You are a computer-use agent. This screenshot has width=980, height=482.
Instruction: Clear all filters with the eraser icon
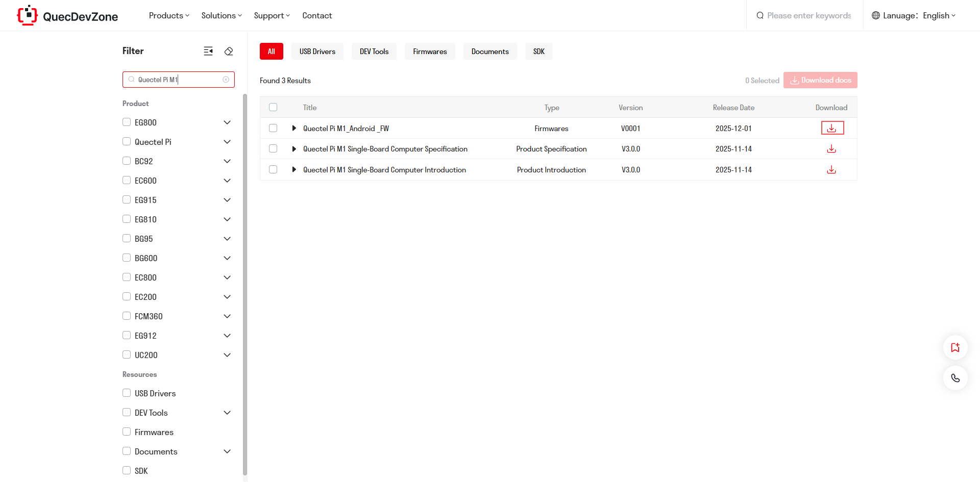click(x=229, y=51)
